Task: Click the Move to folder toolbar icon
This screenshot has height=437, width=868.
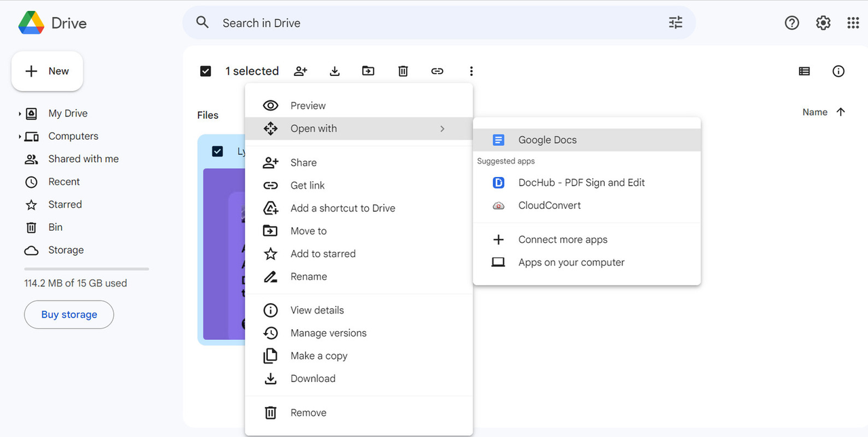Action: (x=368, y=71)
